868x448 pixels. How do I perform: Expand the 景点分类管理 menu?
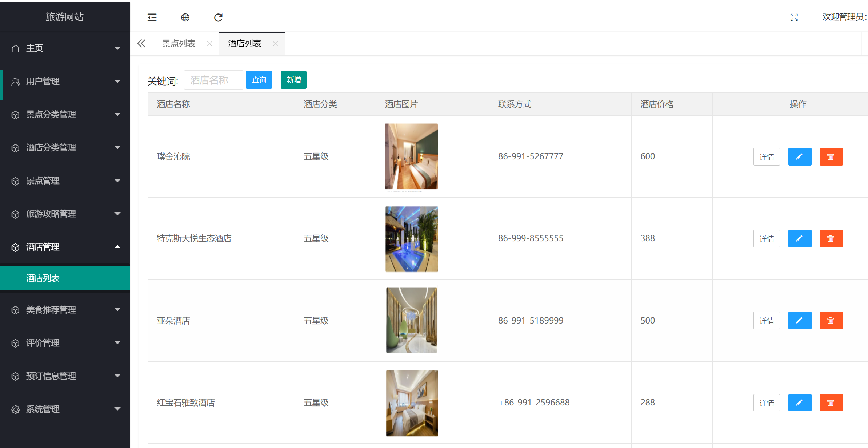click(x=65, y=114)
